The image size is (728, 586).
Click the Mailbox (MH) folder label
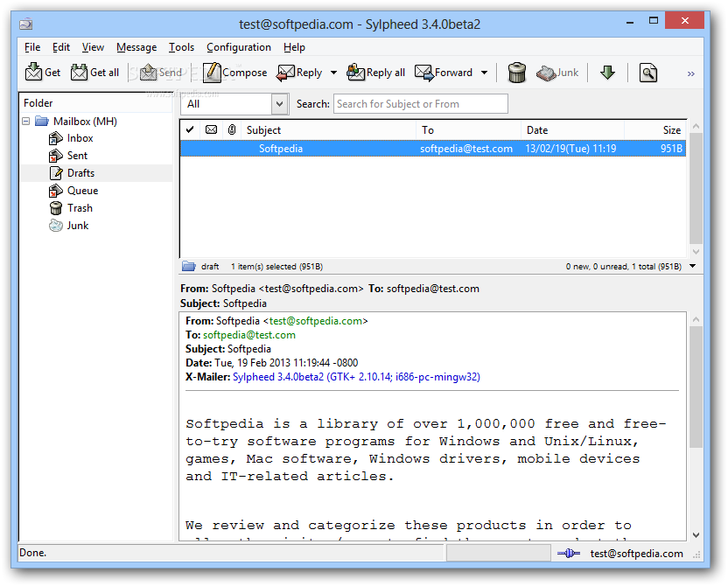pyautogui.click(x=85, y=121)
